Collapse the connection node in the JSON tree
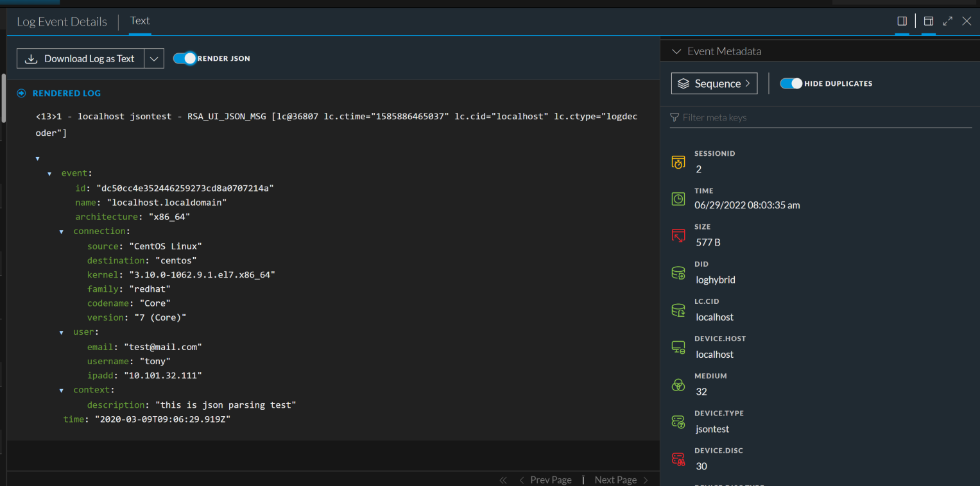This screenshot has height=486, width=980. (62, 231)
